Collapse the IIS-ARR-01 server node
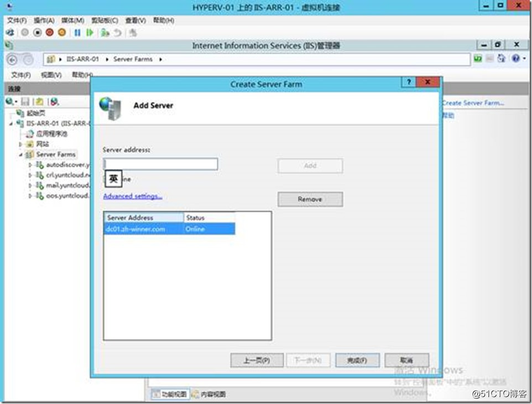The height and width of the screenshot is (404, 532). pos(11,123)
